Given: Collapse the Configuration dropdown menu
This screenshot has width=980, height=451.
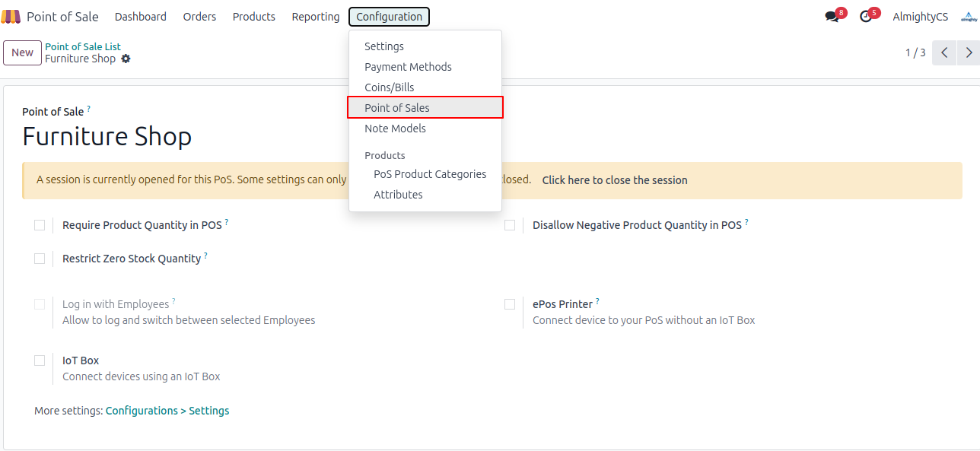Looking at the screenshot, I should click(x=389, y=17).
